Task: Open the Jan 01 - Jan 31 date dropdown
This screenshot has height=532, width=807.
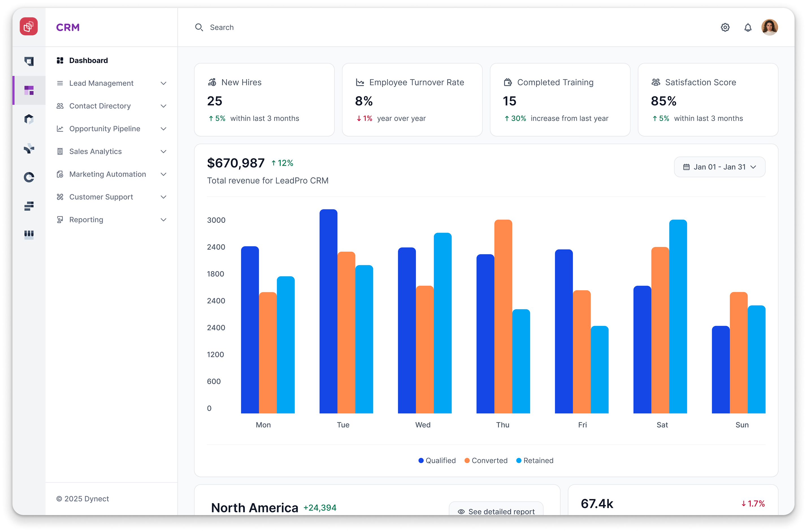Action: click(719, 167)
